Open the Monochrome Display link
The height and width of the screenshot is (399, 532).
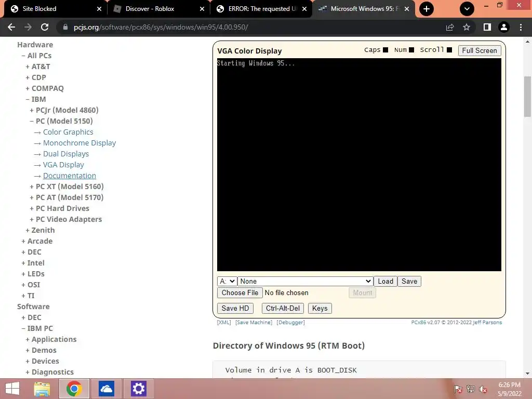(79, 143)
